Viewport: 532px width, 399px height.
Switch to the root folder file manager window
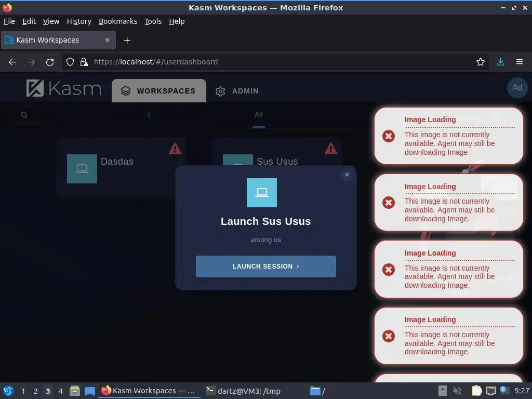[x=317, y=391]
